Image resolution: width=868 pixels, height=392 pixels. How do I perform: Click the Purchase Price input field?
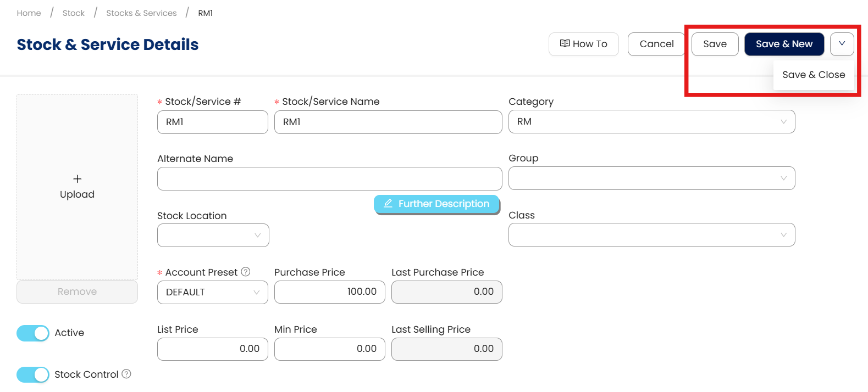click(x=329, y=292)
